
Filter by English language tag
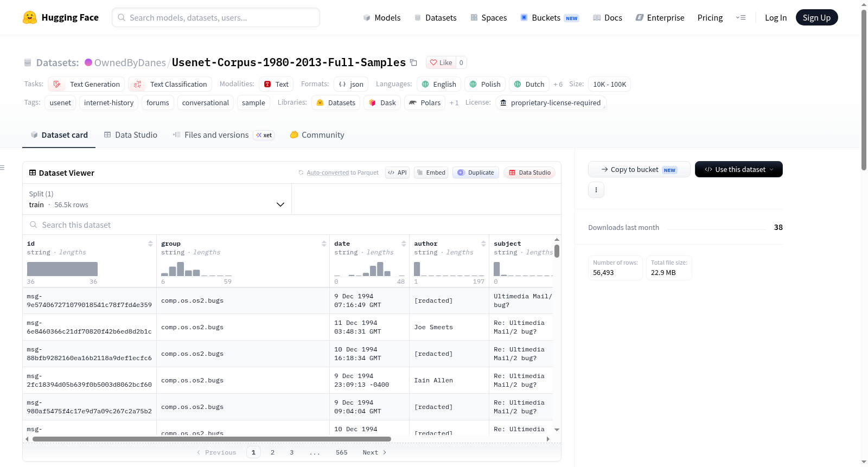(x=439, y=84)
